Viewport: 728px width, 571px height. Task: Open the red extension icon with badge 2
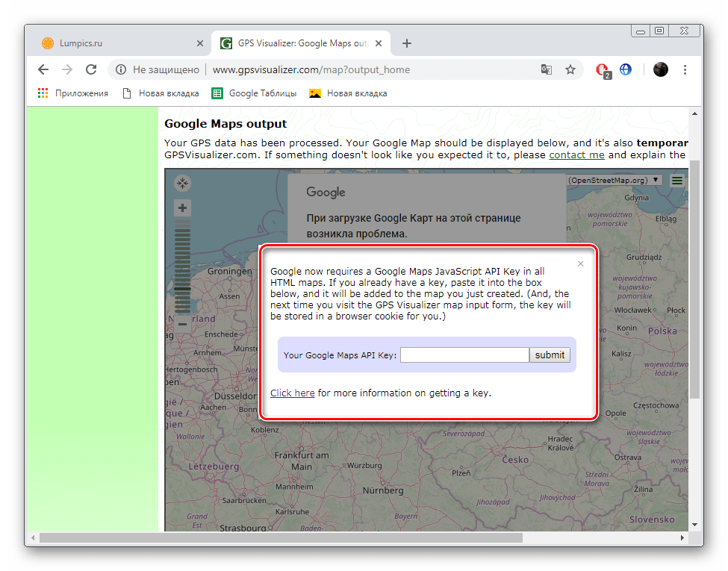[x=603, y=71]
